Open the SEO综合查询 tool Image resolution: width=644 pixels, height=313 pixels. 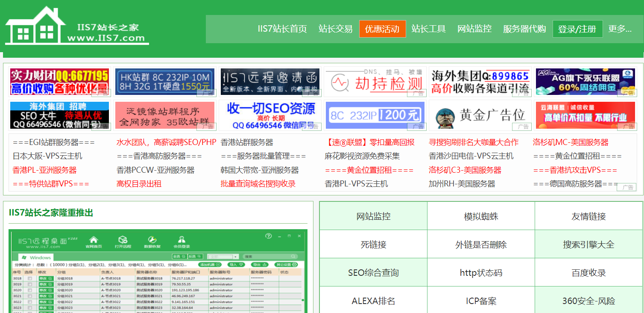373,273
